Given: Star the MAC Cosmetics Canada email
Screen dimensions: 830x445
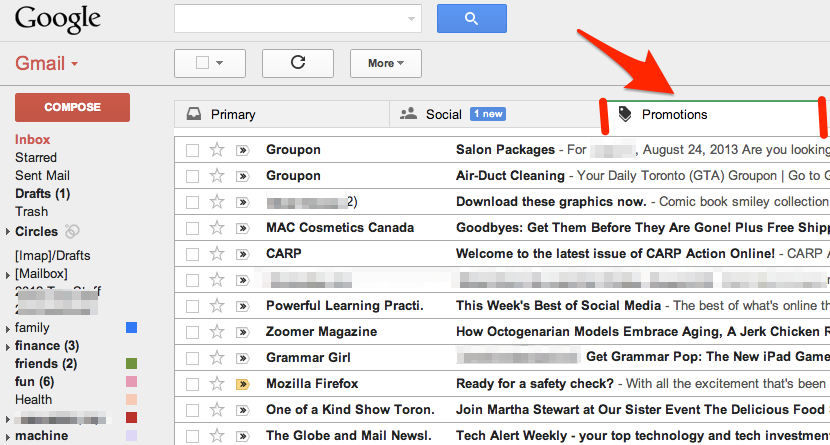Looking at the screenshot, I should pyautogui.click(x=217, y=228).
